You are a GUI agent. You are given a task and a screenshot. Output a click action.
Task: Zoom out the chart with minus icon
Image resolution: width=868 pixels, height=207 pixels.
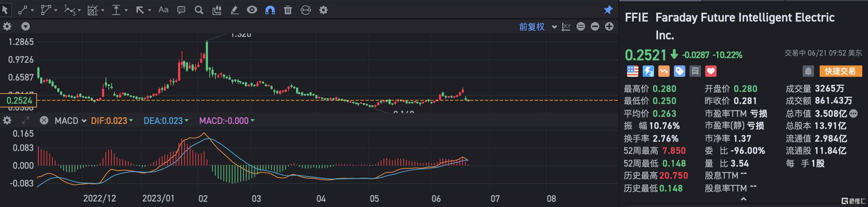click(595, 26)
